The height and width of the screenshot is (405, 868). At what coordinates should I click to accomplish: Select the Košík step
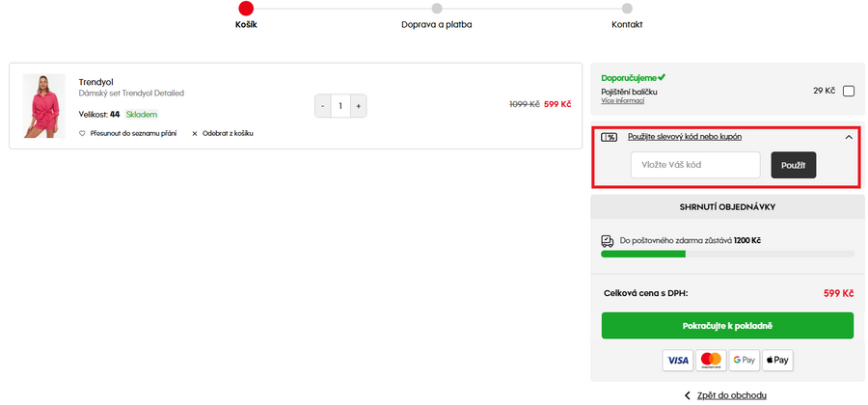tap(246, 9)
